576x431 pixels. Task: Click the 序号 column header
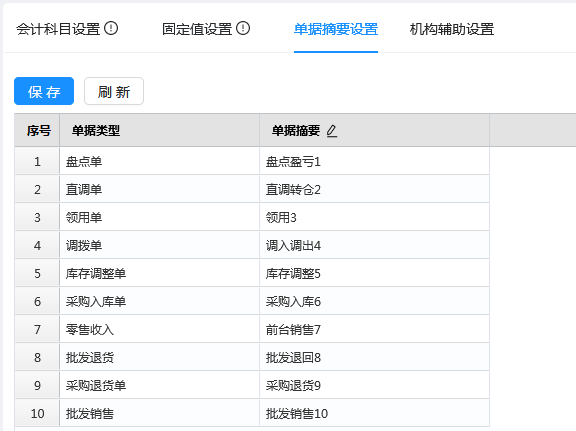point(37,130)
